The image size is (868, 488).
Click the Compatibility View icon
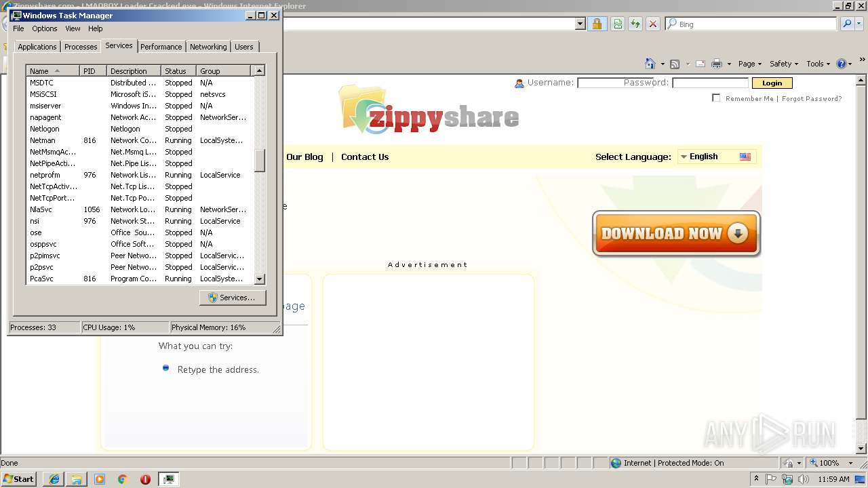click(x=618, y=24)
